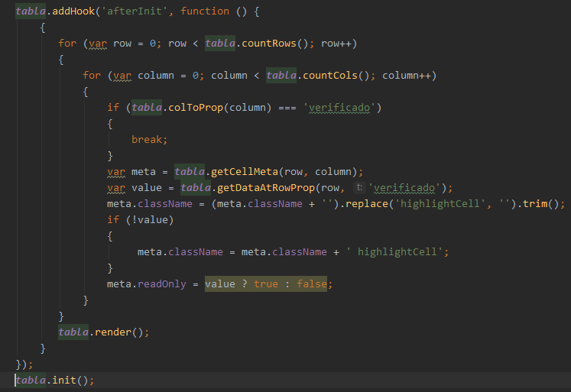Click var meta declaration

131,171
